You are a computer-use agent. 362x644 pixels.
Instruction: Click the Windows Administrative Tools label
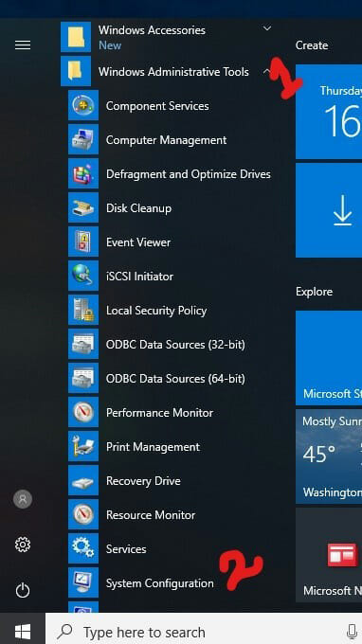click(173, 72)
